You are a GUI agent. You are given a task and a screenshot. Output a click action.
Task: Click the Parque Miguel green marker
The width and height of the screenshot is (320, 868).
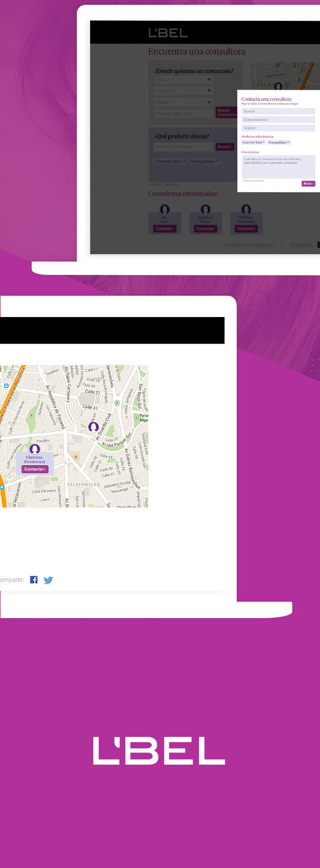tap(136, 418)
